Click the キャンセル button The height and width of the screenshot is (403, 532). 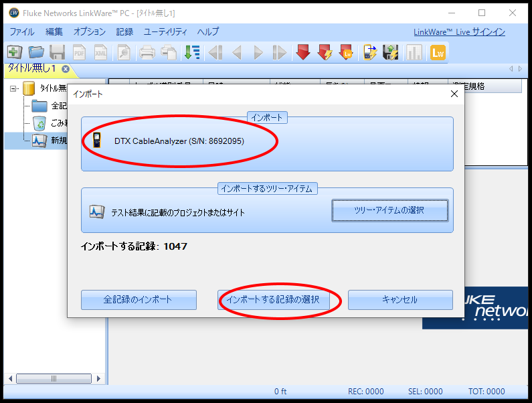click(400, 299)
